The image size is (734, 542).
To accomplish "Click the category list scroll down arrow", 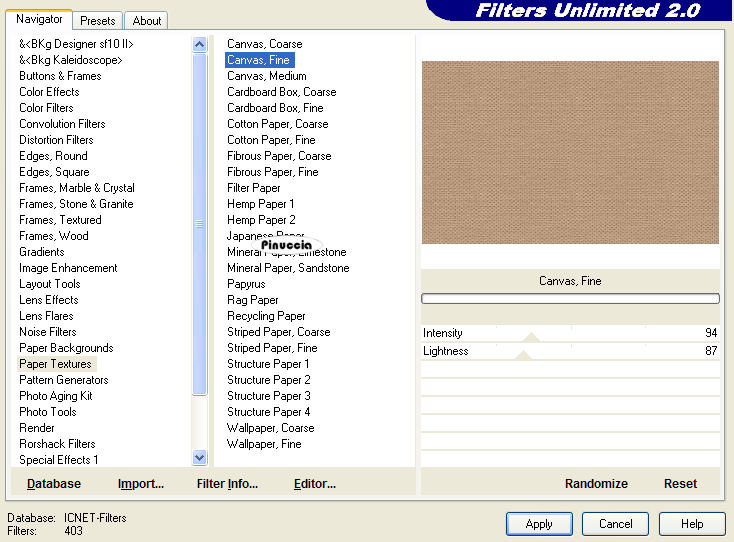I will (x=199, y=457).
